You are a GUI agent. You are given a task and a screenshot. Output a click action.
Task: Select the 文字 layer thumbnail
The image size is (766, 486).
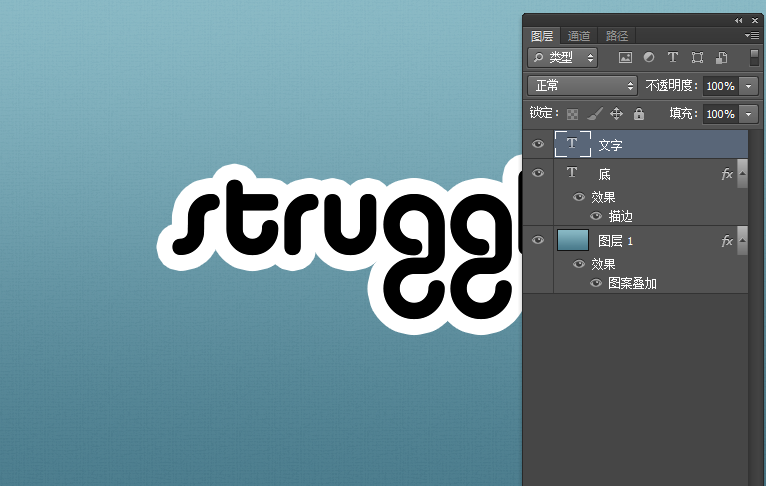[573, 144]
